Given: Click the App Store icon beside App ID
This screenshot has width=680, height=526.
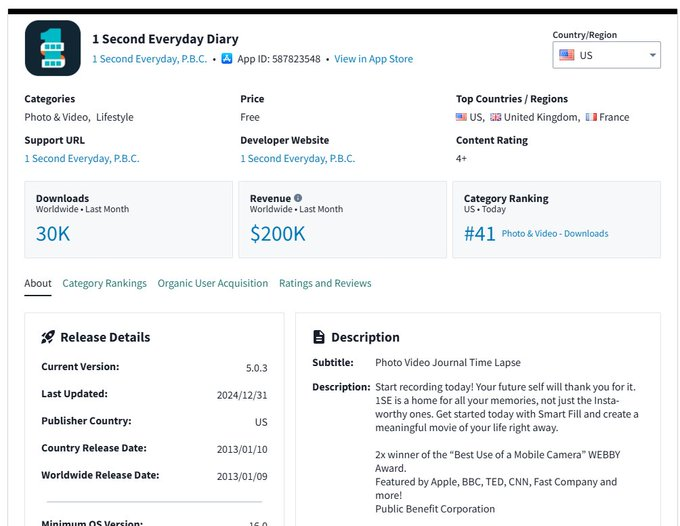Looking at the screenshot, I should pos(226,59).
